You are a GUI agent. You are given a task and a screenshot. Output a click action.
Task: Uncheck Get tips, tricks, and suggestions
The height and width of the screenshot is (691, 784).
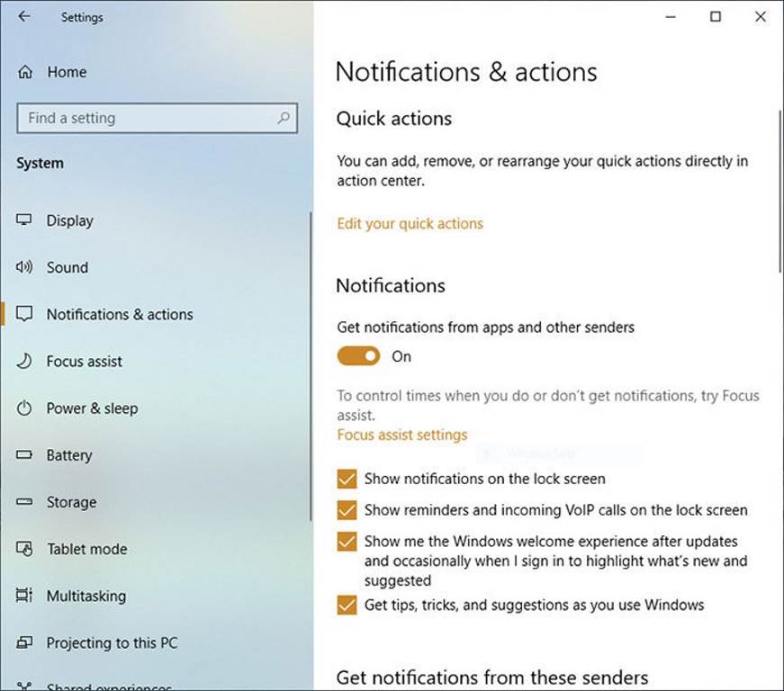(x=347, y=605)
